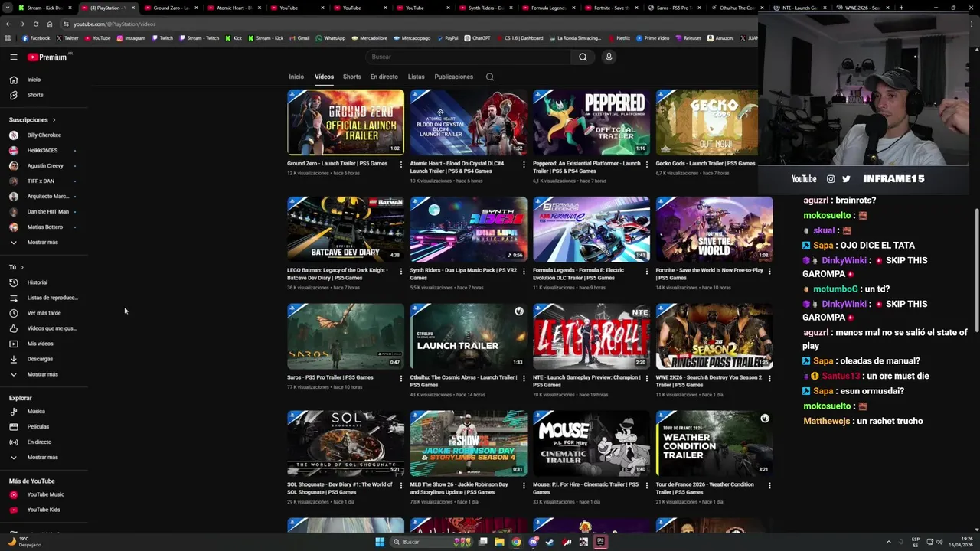Image resolution: width=980 pixels, height=551 pixels.
Task: Focus the YouTube Buscar search field
Action: tap(468, 57)
